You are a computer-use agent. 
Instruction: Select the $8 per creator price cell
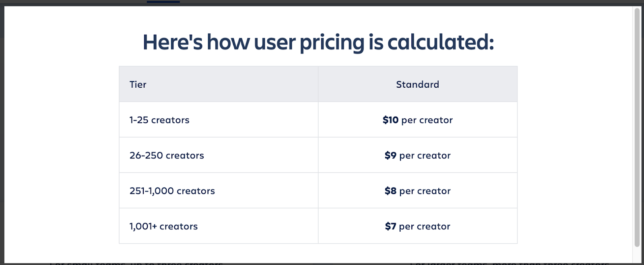pyautogui.click(x=417, y=191)
